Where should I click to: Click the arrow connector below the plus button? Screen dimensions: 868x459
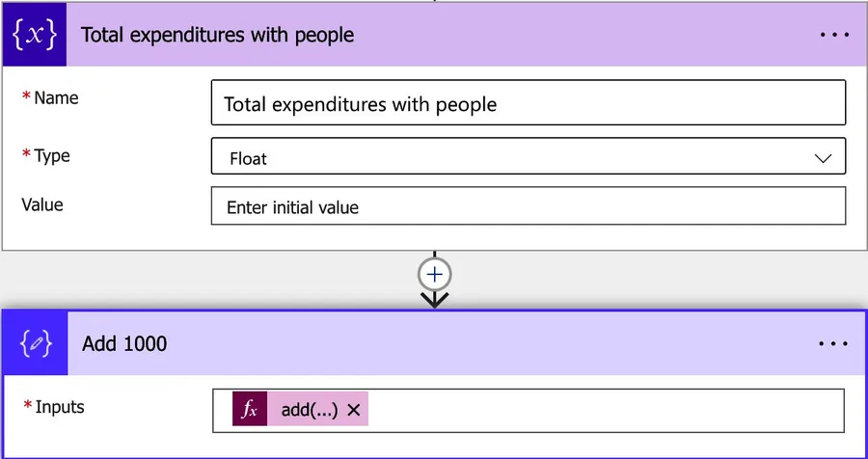point(435,300)
